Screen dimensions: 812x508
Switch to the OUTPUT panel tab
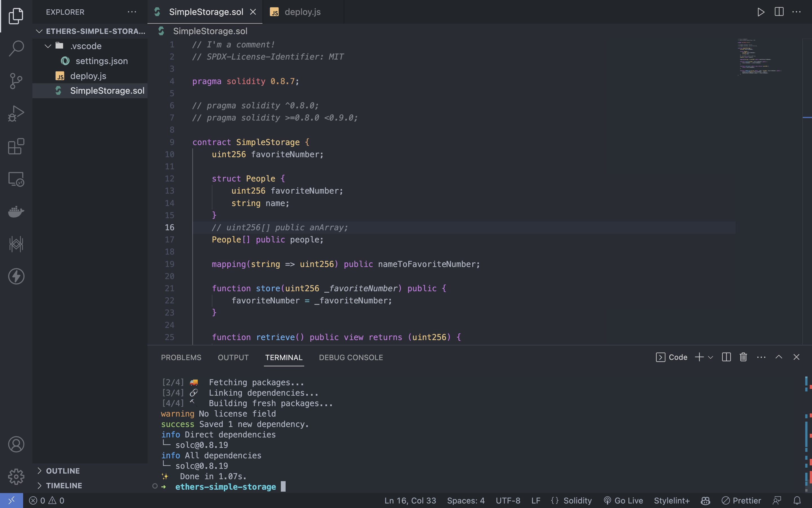(233, 358)
